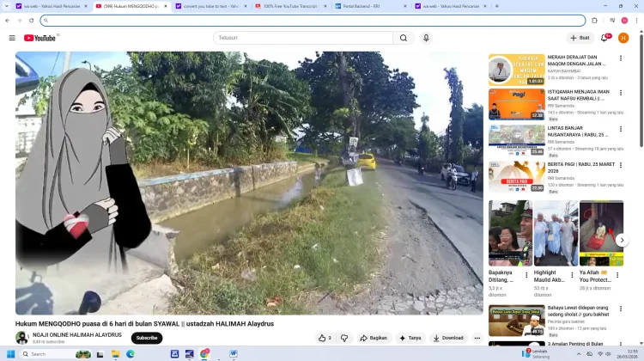This screenshot has width=644, height=361.
Task: Open options for Highlight Maulid short
Action: click(572, 275)
